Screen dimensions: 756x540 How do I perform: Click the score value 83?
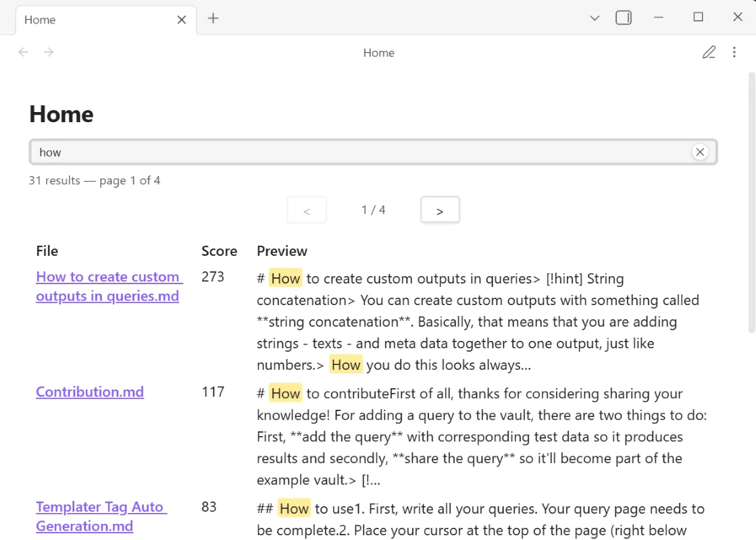(209, 507)
